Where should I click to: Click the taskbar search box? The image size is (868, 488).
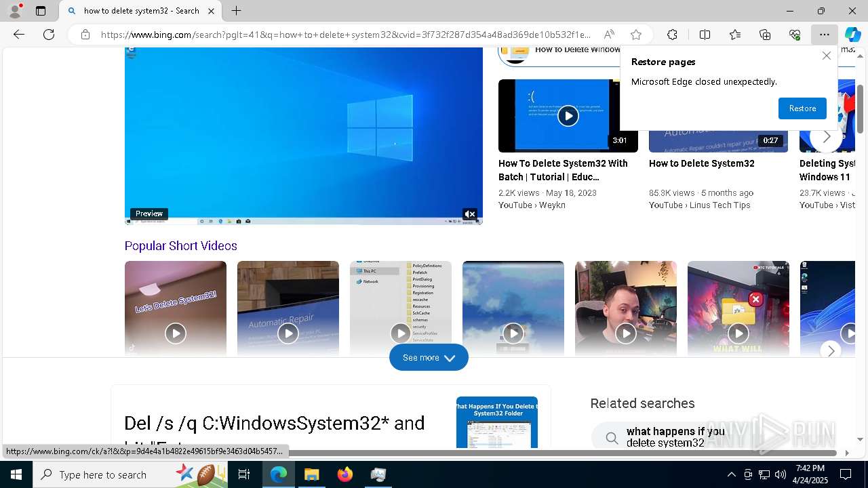(131, 474)
